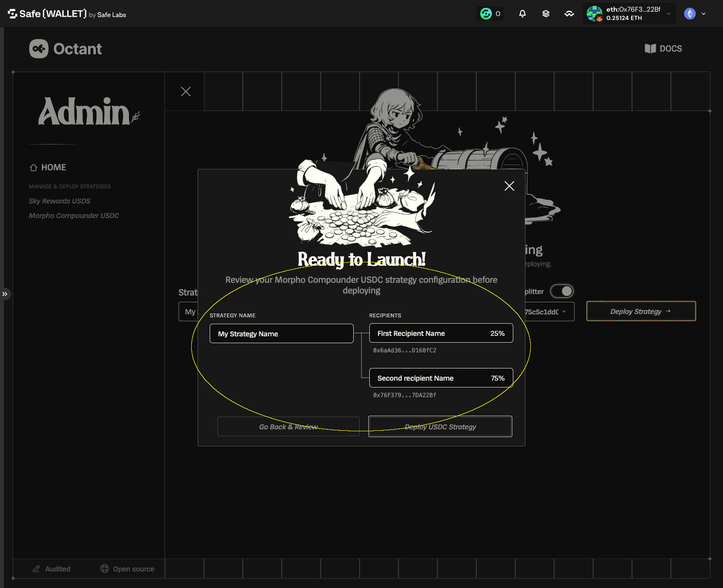Screen dimensions: 723x588
Task: Click the RECIPIENTS label
Action: click(x=385, y=315)
